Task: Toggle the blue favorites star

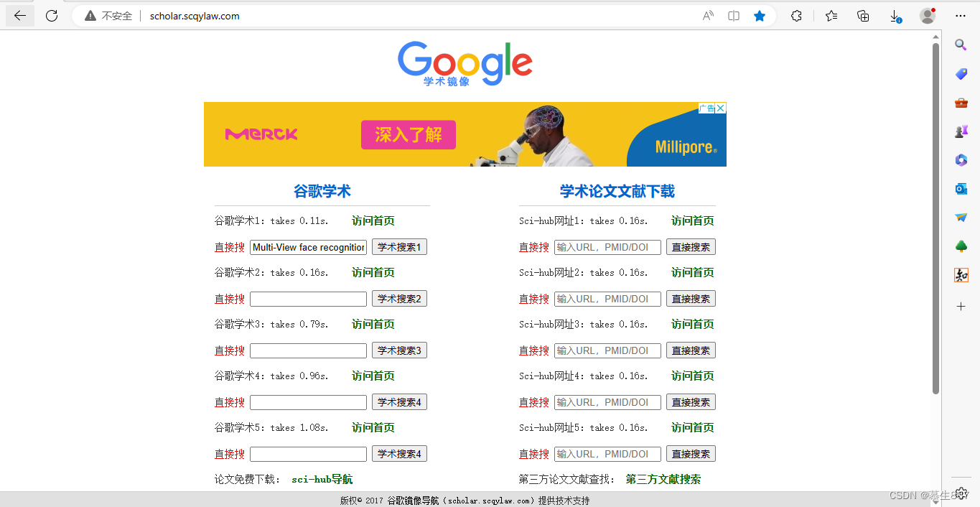Action: [x=760, y=16]
